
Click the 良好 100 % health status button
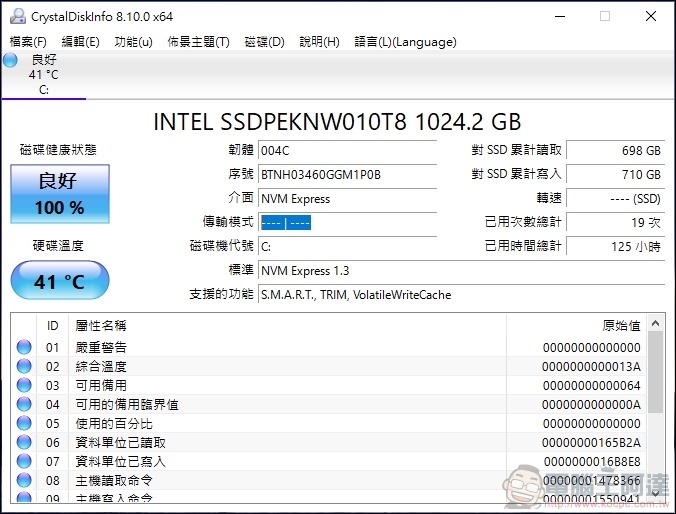point(60,194)
